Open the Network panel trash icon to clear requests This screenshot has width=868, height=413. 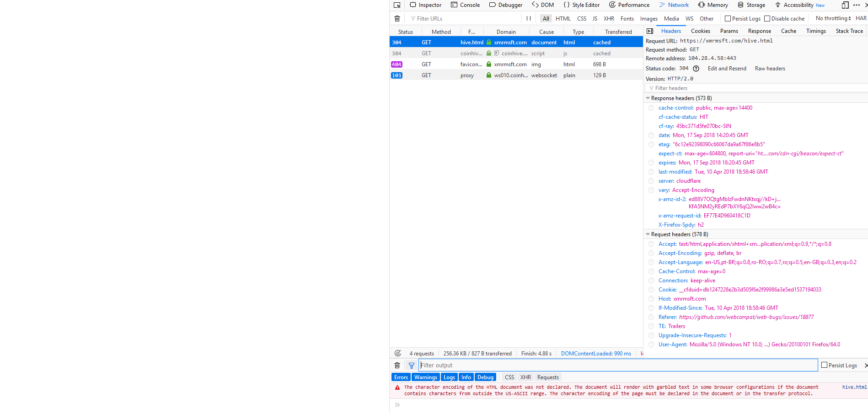(x=397, y=18)
